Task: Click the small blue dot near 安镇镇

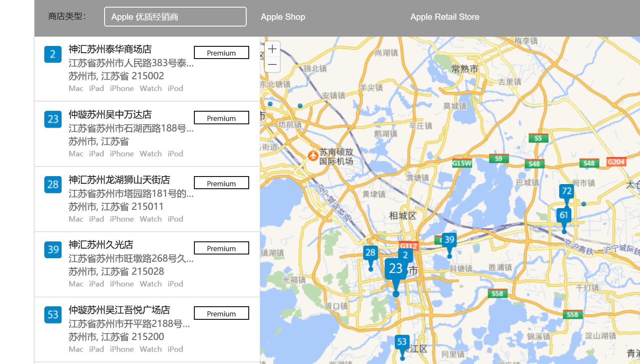Action: click(300, 106)
